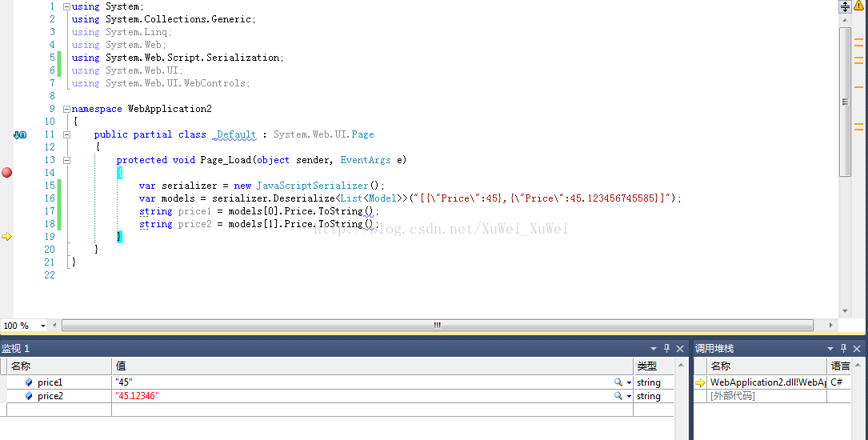Collapse the using directives block at line 1
Screen dimensions: 868x440
66,6
